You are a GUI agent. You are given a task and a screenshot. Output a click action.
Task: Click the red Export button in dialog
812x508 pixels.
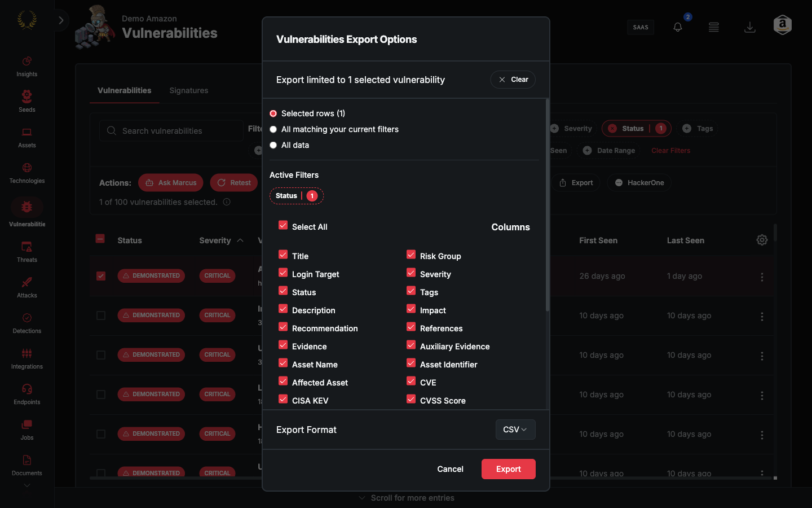click(x=508, y=469)
